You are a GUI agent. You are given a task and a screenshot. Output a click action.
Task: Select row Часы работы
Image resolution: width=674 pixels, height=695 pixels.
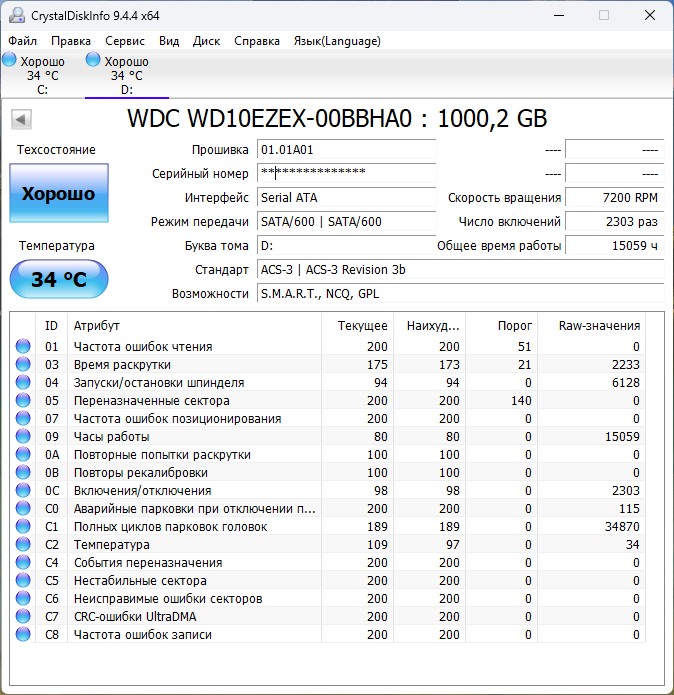(328, 436)
